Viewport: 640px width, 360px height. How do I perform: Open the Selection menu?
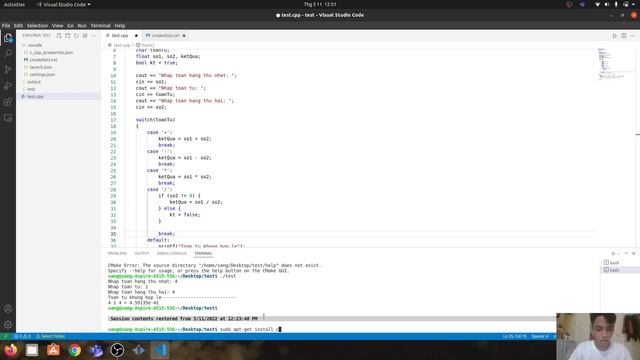point(37,25)
